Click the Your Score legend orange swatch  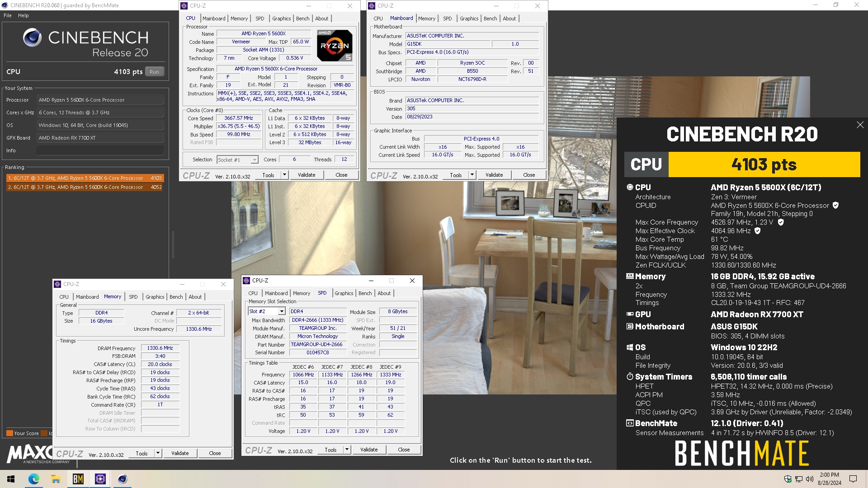9,433
